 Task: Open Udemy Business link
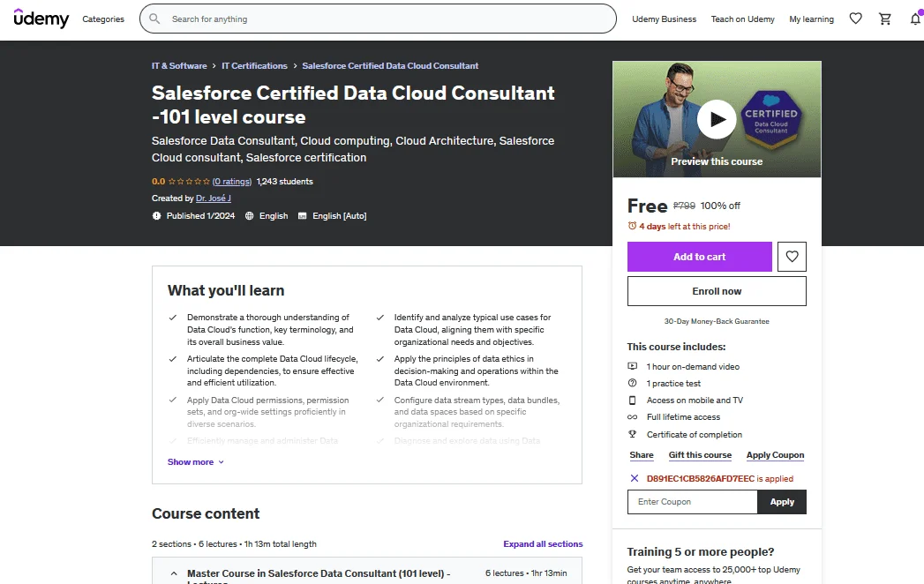pyautogui.click(x=665, y=19)
